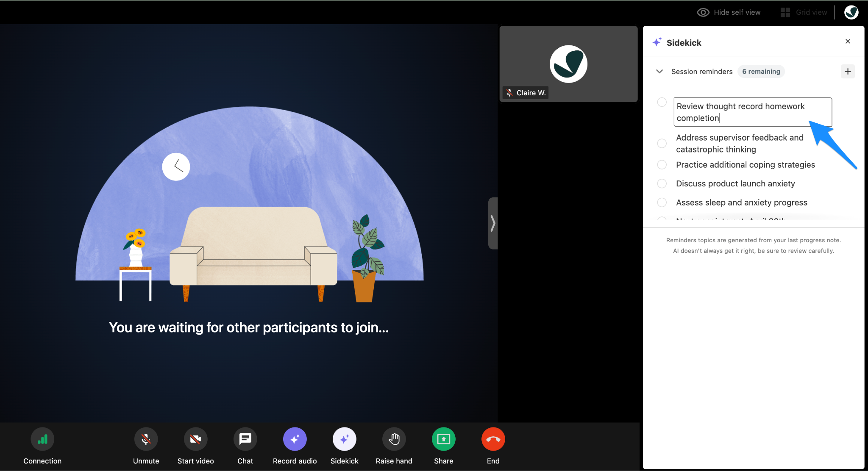Check off Discuss product launch anxiety reminder
The width and height of the screenshot is (868, 471).
click(662, 183)
